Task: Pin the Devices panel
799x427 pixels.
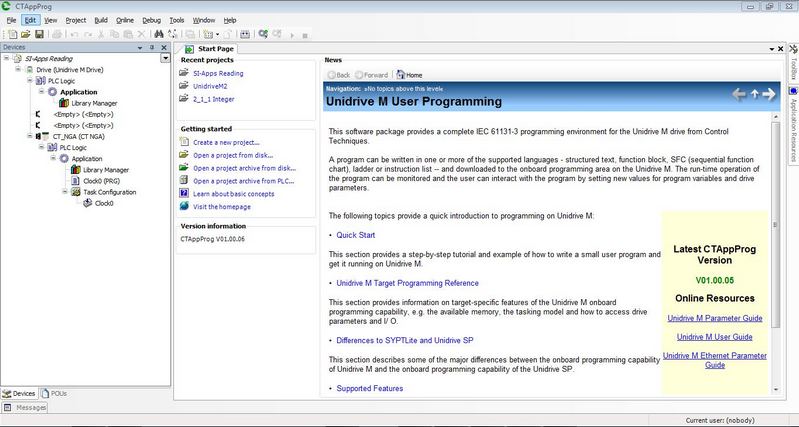Action: (152, 47)
